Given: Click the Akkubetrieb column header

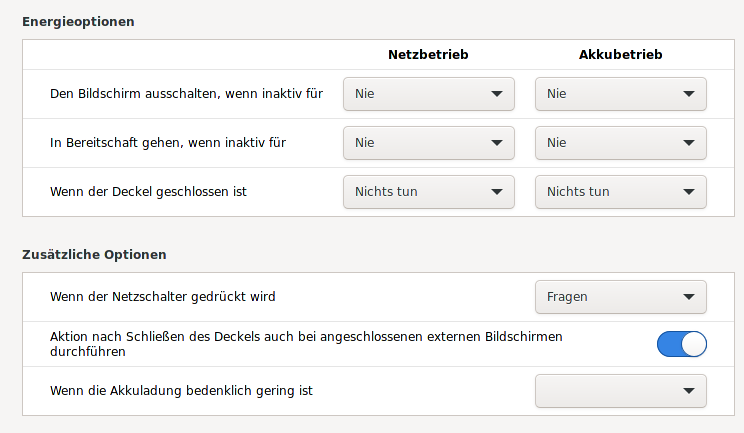Looking at the screenshot, I should click(x=620, y=54).
